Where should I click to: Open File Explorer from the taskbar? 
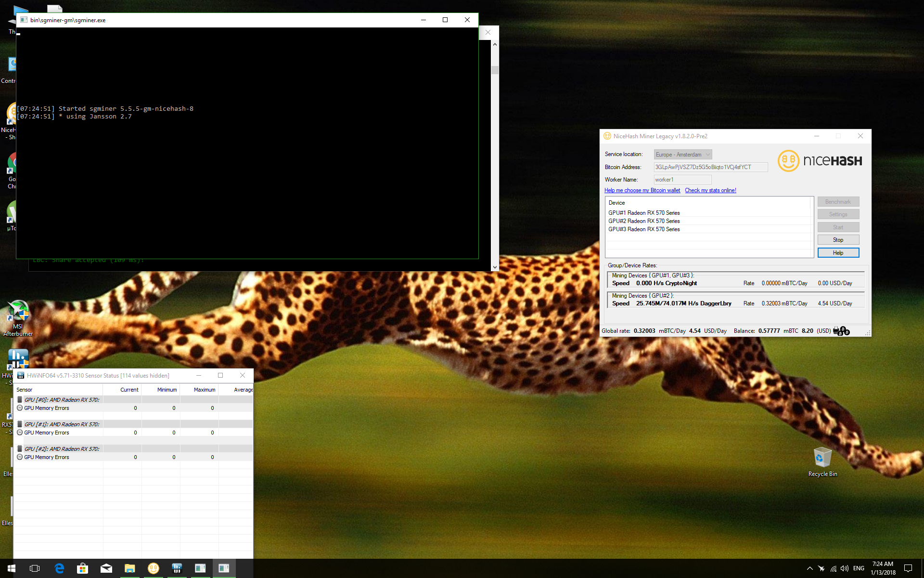(129, 569)
